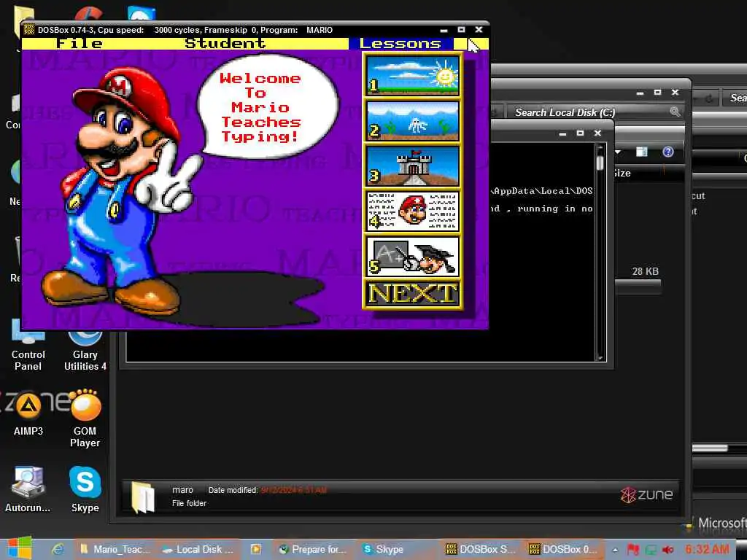Click the red flag Action Center tray icon
Image resolution: width=747 pixels, height=560 pixels.
633,550
